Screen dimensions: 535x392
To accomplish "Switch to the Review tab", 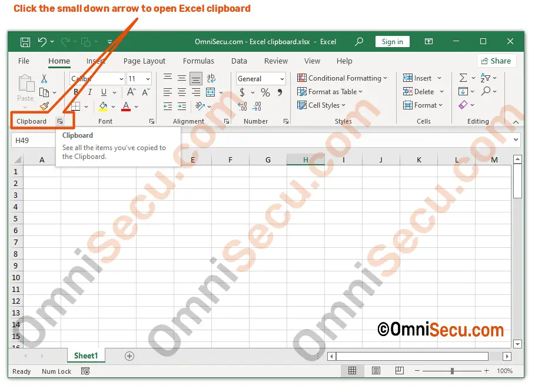I will 276,61.
